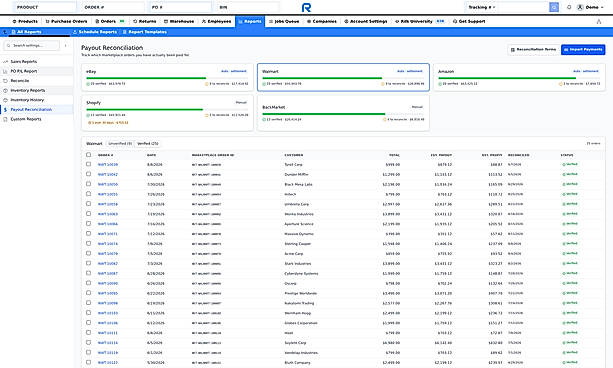Image resolution: width=613 pixels, height=368 pixels.
Task: Click the PO P/L Report sidebar icon
Action: pyautogui.click(x=5, y=71)
